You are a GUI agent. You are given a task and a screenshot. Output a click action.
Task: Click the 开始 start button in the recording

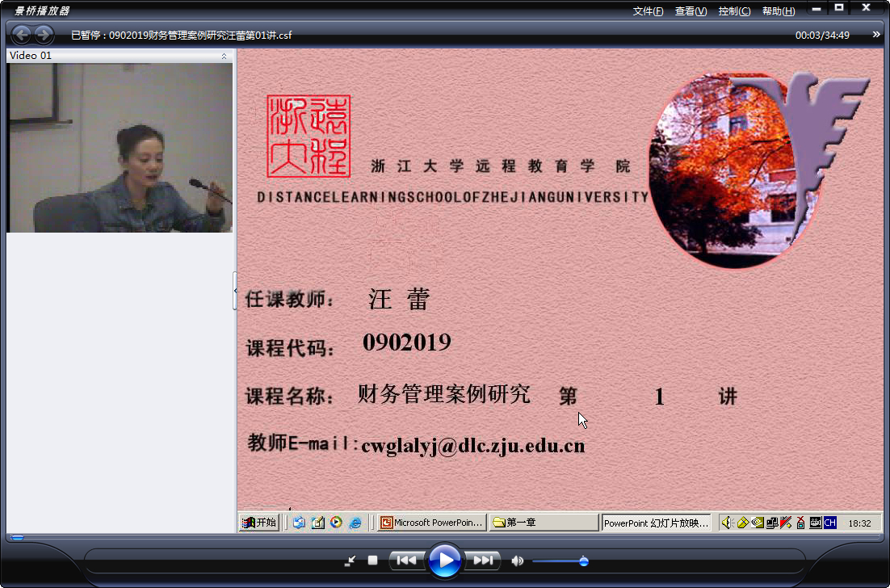pyautogui.click(x=259, y=522)
